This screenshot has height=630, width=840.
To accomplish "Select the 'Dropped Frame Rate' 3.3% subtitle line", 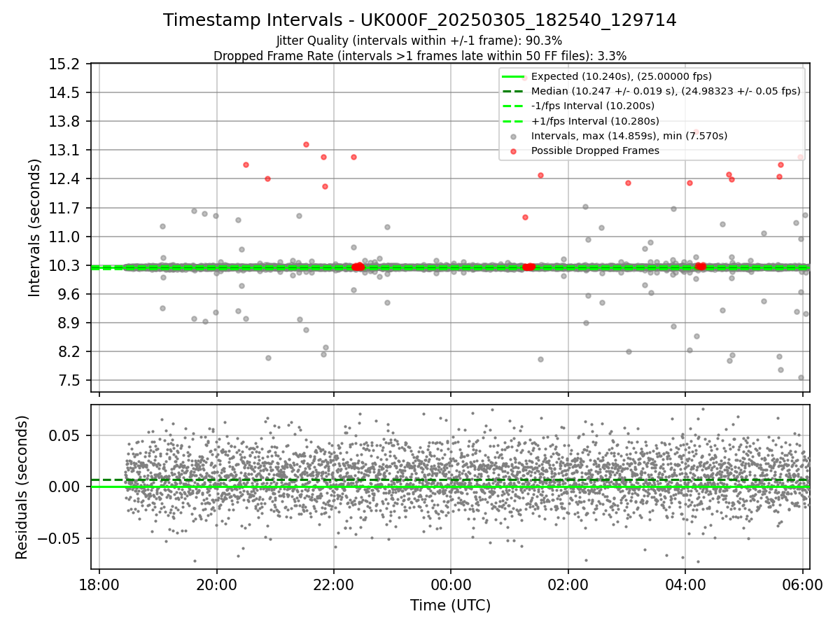I will (419, 56).
